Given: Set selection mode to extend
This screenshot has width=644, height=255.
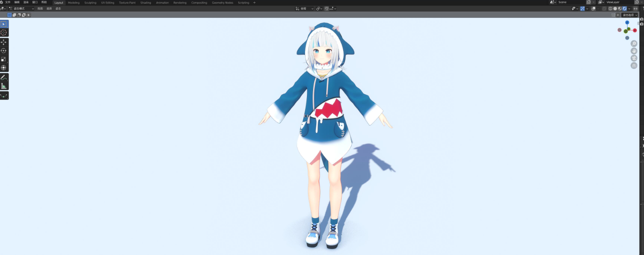Looking at the screenshot, I should (14, 15).
